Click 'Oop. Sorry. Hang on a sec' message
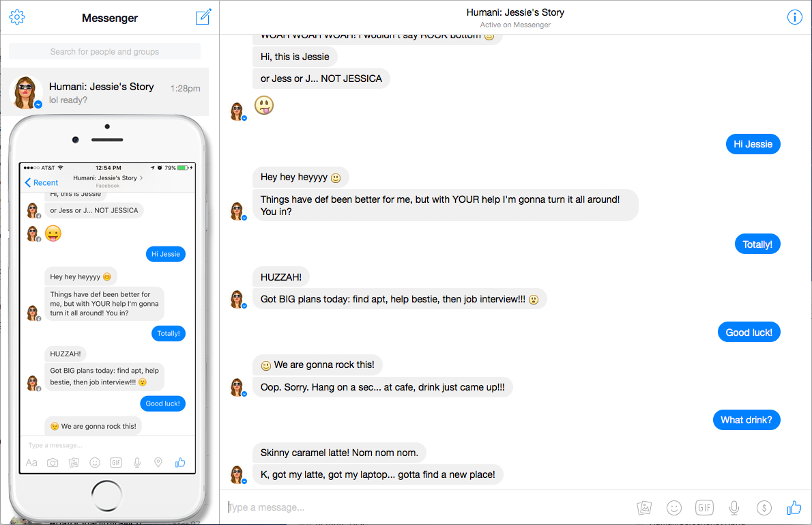 click(382, 387)
